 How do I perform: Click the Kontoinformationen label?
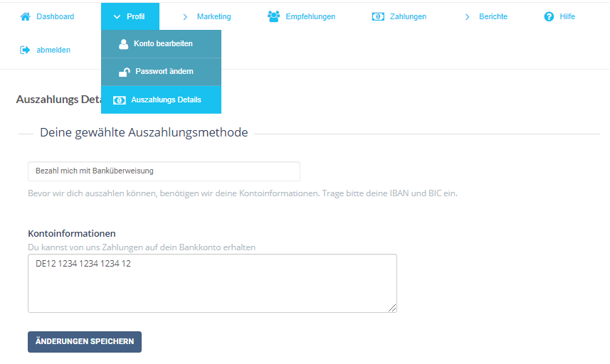72,233
